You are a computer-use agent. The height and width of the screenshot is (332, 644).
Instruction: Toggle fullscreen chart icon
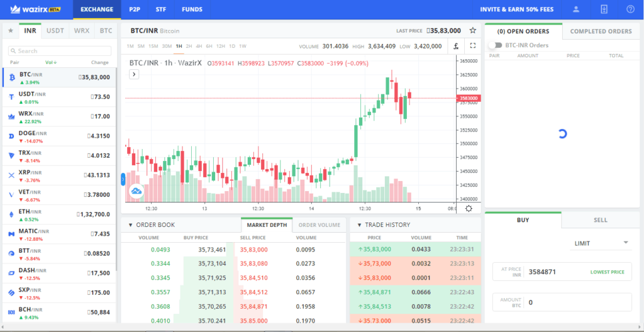click(473, 46)
